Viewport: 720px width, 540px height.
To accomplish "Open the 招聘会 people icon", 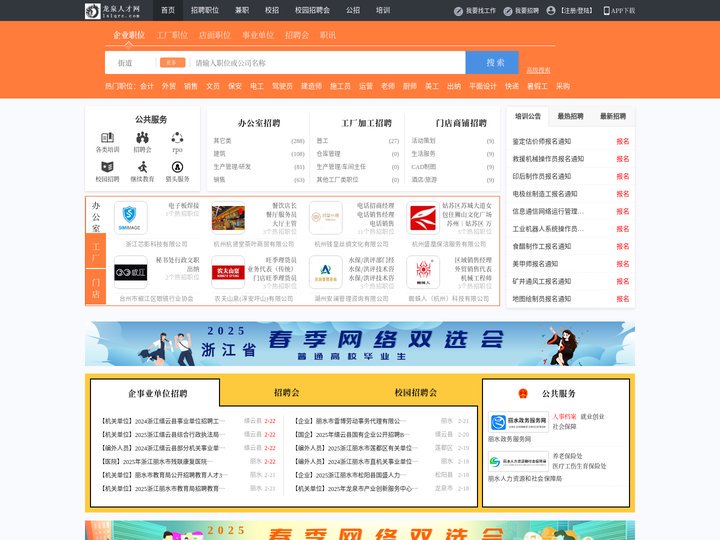I will [142, 137].
